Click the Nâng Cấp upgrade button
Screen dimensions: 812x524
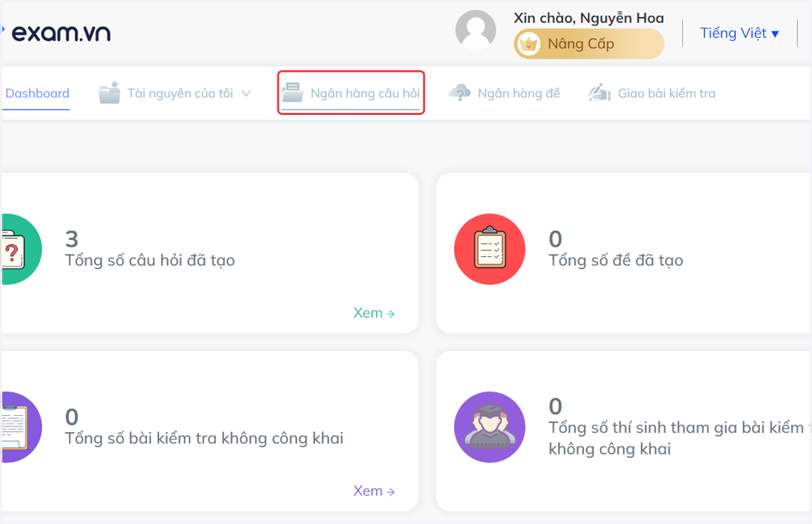[x=589, y=45]
